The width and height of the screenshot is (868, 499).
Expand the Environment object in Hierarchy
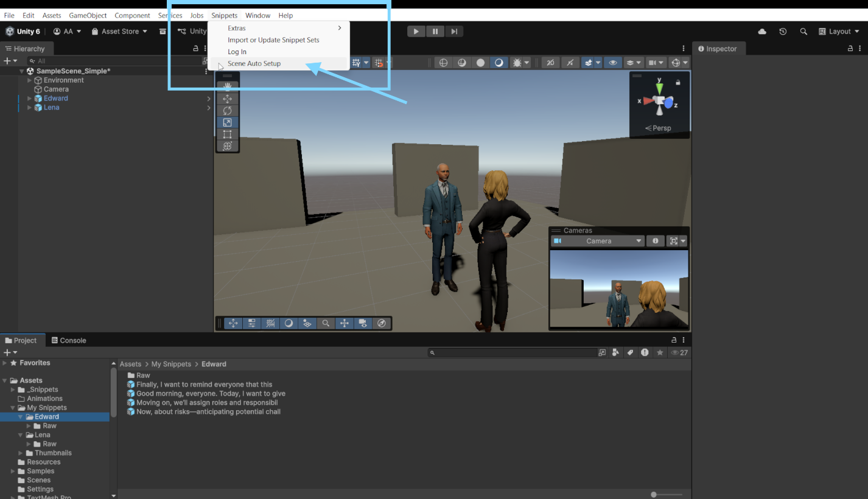coord(30,80)
